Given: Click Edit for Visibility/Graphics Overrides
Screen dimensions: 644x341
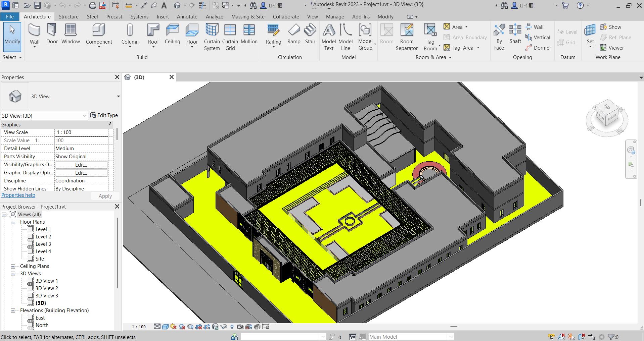Looking at the screenshot, I should [81, 165].
